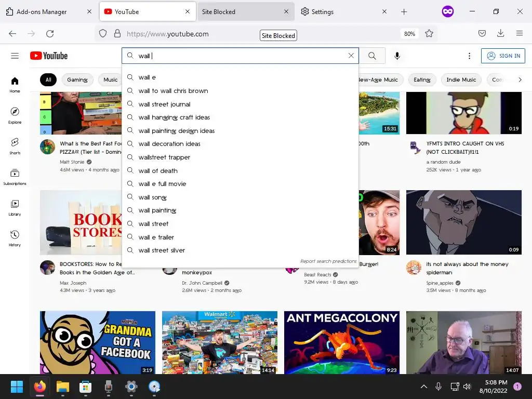This screenshot has width=532, height=399.
Task: Go to Home in sidebar
Action: tap(15, 85)
